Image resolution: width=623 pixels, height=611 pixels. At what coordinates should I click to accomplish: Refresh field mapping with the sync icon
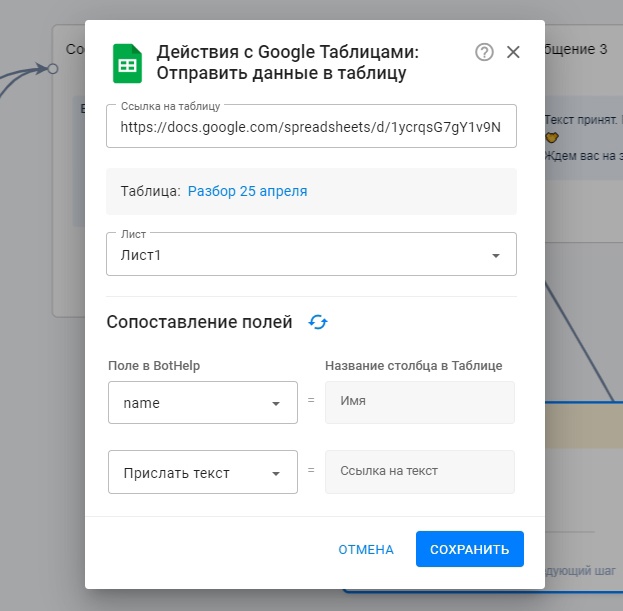tap(318, 322)
